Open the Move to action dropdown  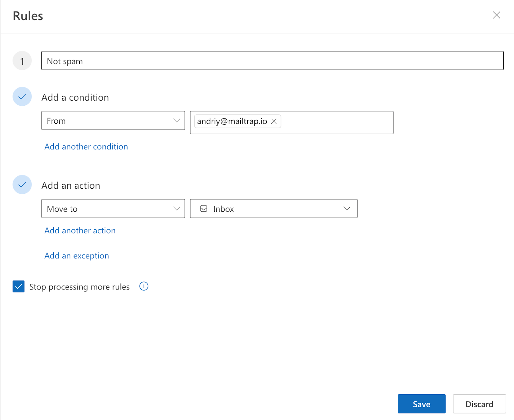click(x=113, y=209)
